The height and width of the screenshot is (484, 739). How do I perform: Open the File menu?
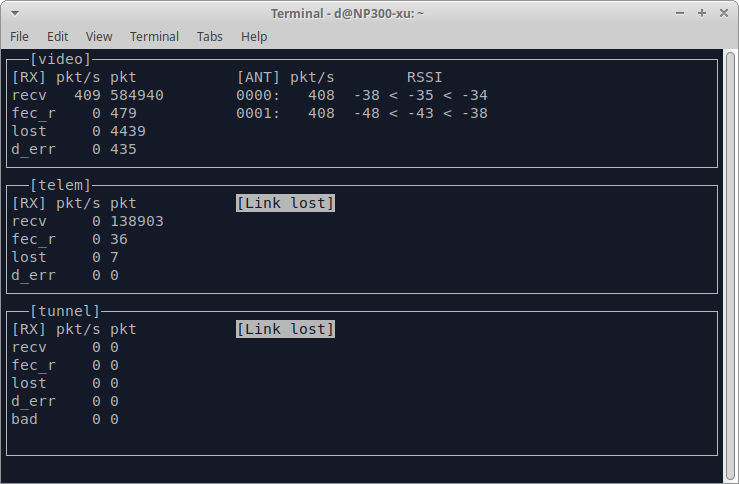(19, 36)
